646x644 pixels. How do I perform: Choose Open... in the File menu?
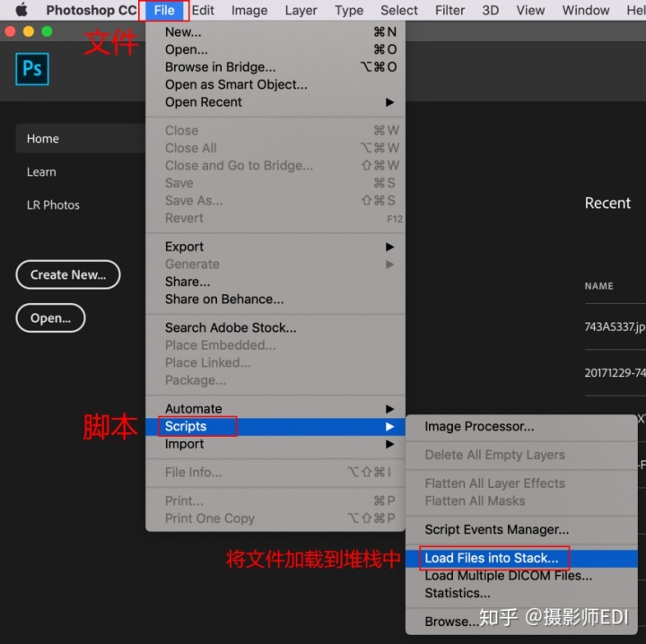tap(275, 49)
